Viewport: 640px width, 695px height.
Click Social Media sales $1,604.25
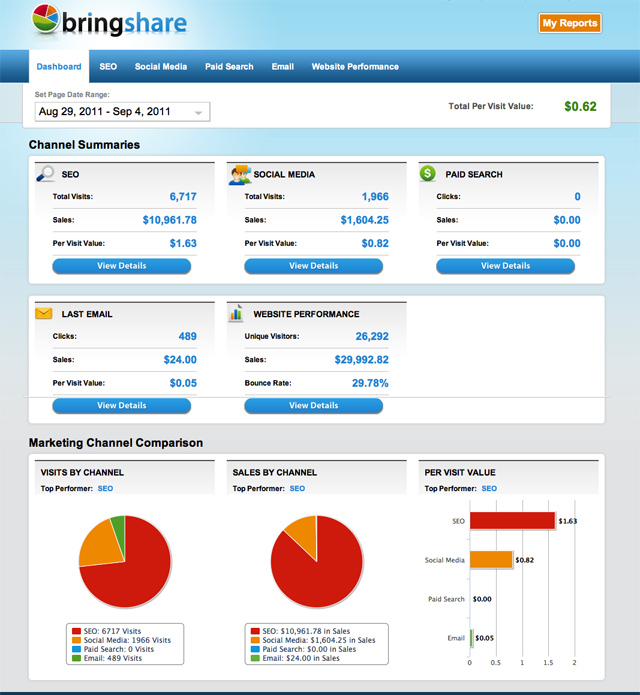[x=364, y=220]
